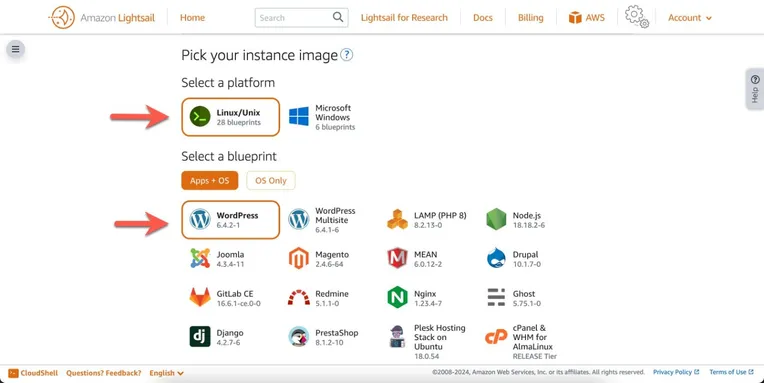Pick the Redmine blueprint icon
Screen dimensions: 764x383
pos(299,298)
